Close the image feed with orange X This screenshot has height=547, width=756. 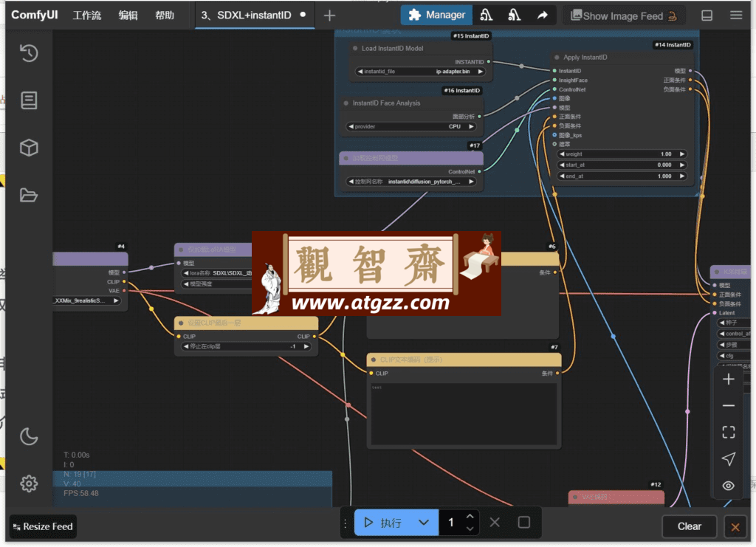[735, 527]
